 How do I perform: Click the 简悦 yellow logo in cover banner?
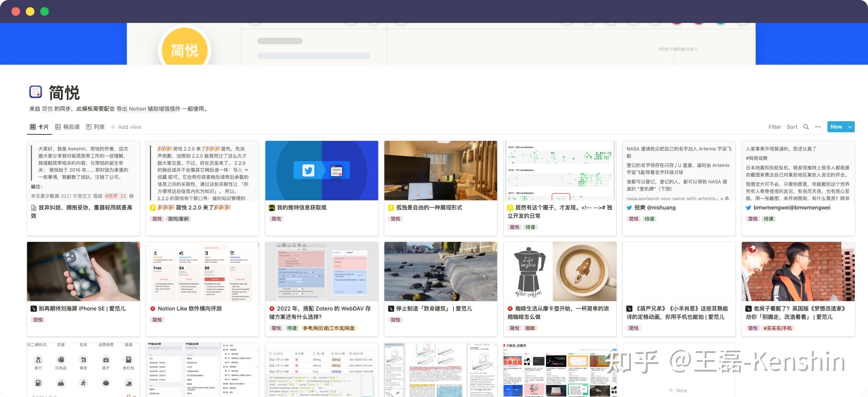pyautogui.click(x=185, y=50)
